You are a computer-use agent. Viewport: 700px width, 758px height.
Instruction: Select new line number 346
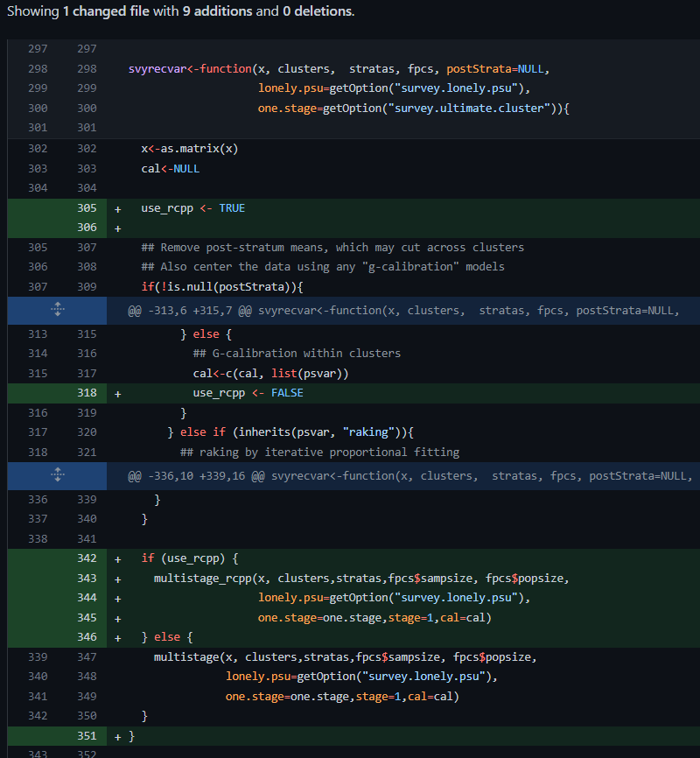coord(87,636)
